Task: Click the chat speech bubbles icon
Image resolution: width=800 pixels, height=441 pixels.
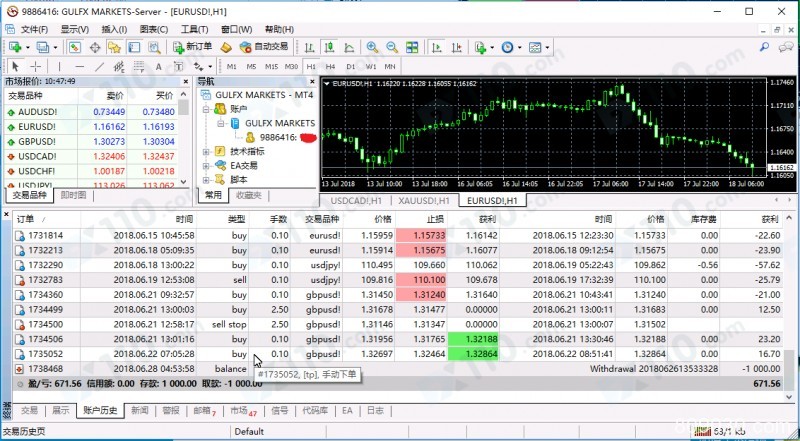Action: pyautogui.click(x=786, y=47)
